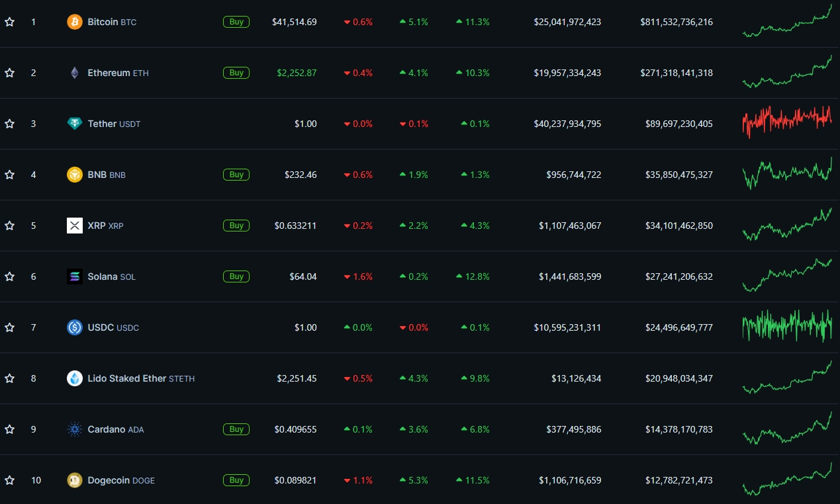
Task: Click the Buy button for XRP
Action: (236, 226)
